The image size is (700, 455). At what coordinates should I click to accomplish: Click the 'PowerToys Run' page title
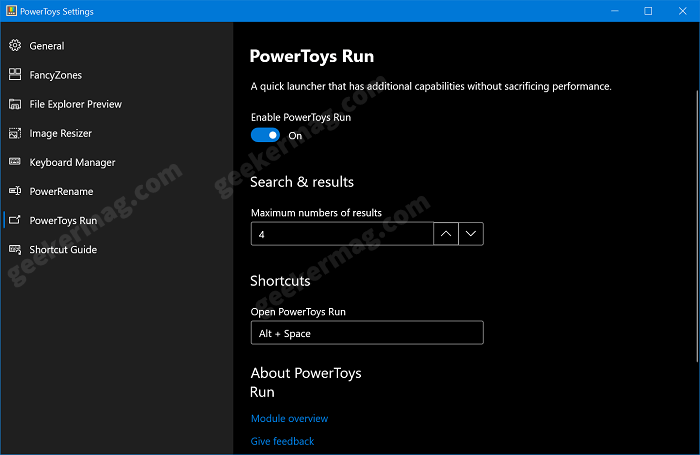coord(312,56)
